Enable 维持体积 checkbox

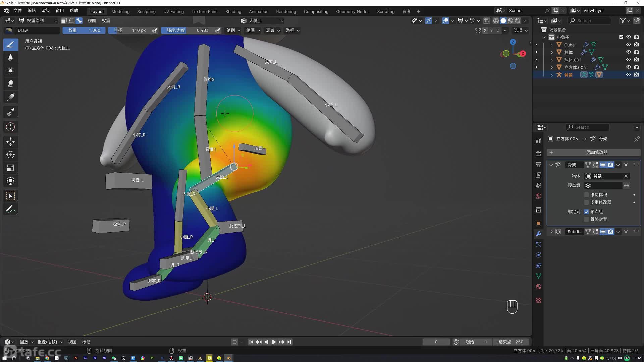(x=586, y=195)
